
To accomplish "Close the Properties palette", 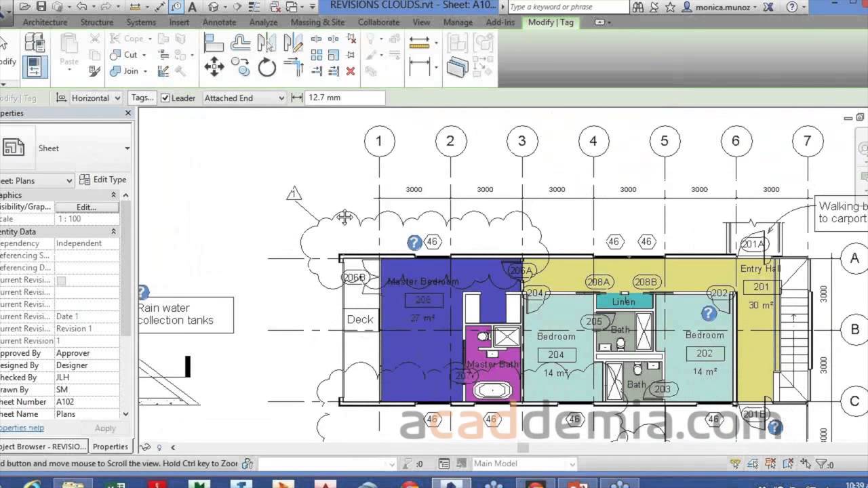I will pos(128,113).
